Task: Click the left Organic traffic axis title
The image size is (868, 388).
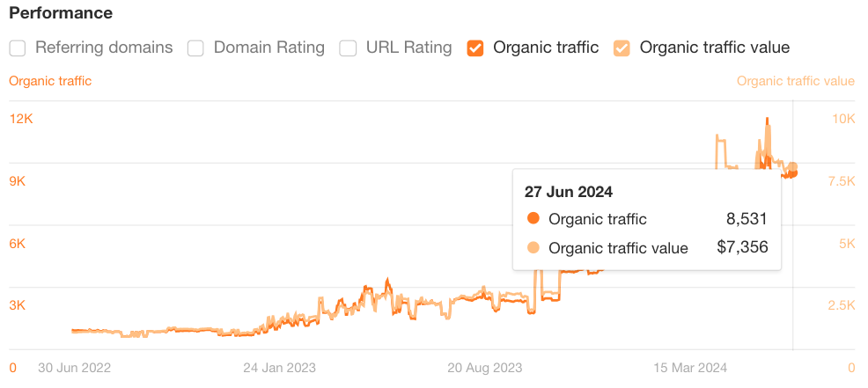Action: point(50,81)
